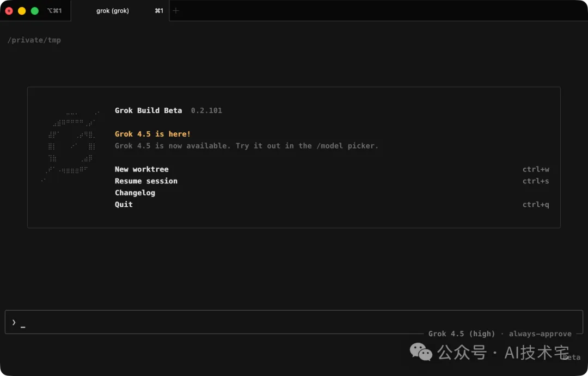Image resolution: width=588 pixels, height=376 pixels.
Task: Click the Grok Build Beta title
Action: click(x=148, y=110)
